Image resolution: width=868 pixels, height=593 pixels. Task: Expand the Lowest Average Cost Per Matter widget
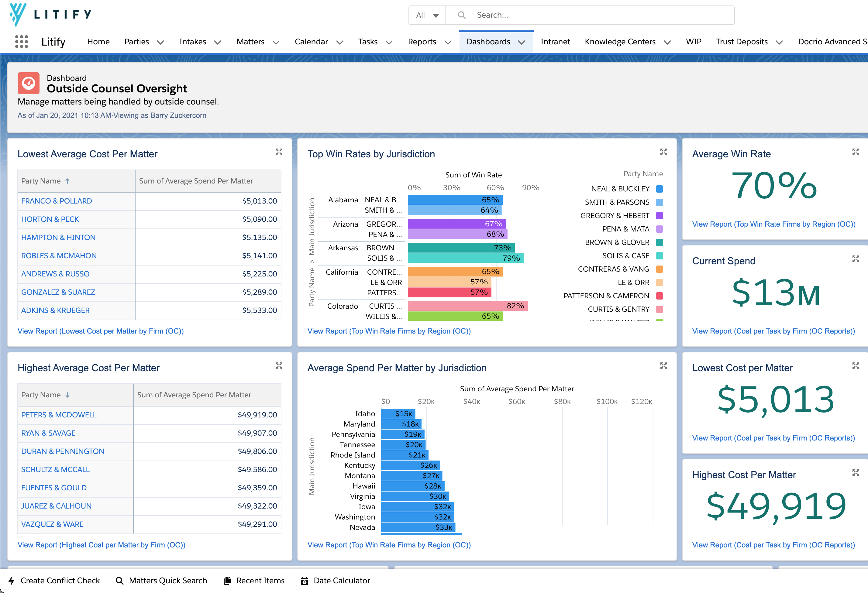click(x=279, y=152)
